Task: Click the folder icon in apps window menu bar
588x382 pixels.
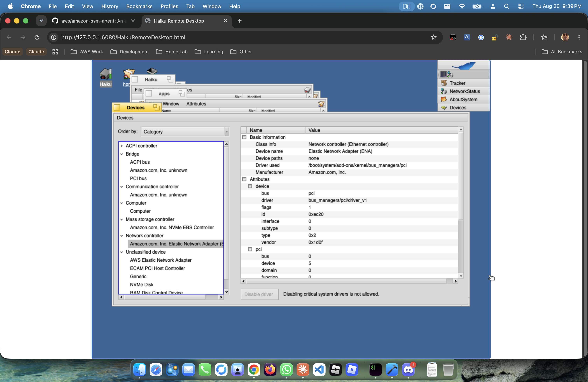Action: tap(321, 104)
